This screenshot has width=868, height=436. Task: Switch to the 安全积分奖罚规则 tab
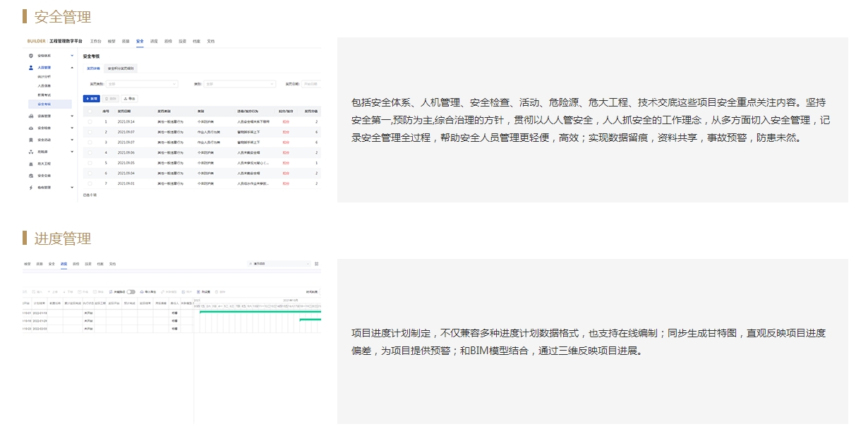(121, 68)
